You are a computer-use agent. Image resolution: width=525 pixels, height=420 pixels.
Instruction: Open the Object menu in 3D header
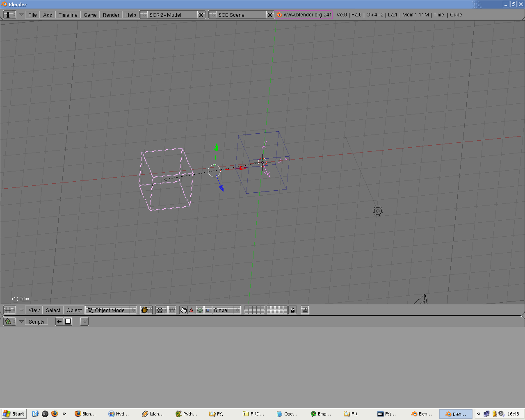pyautogui.click(x=74, y=310)
